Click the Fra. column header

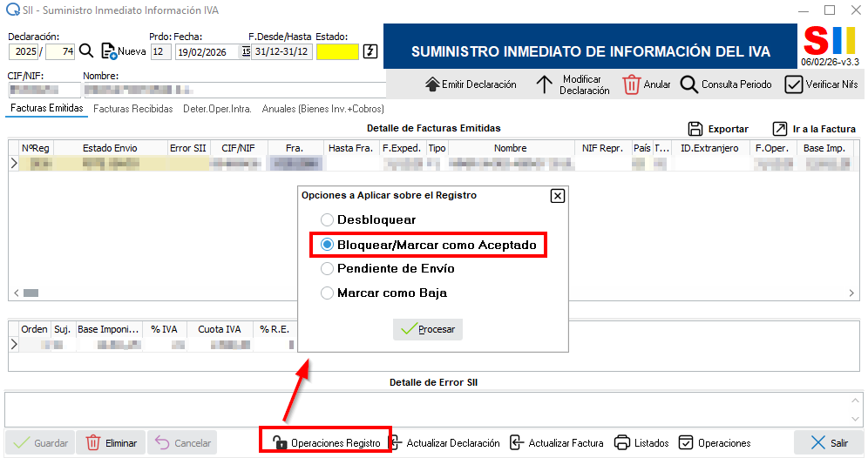[295, 148]
